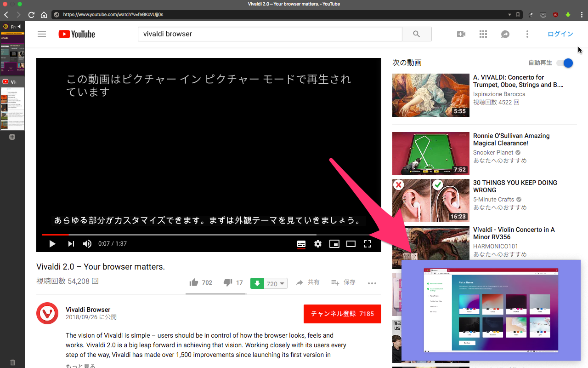The image size is (588, 368).
Task: Open the 720 quality dropdown
Action: coord(276,283)
